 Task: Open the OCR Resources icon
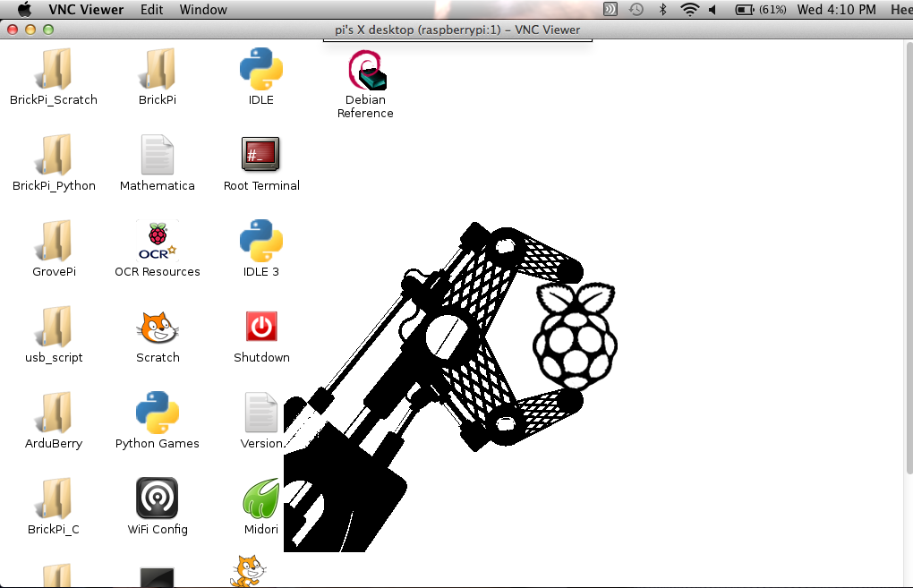(158, 241)
